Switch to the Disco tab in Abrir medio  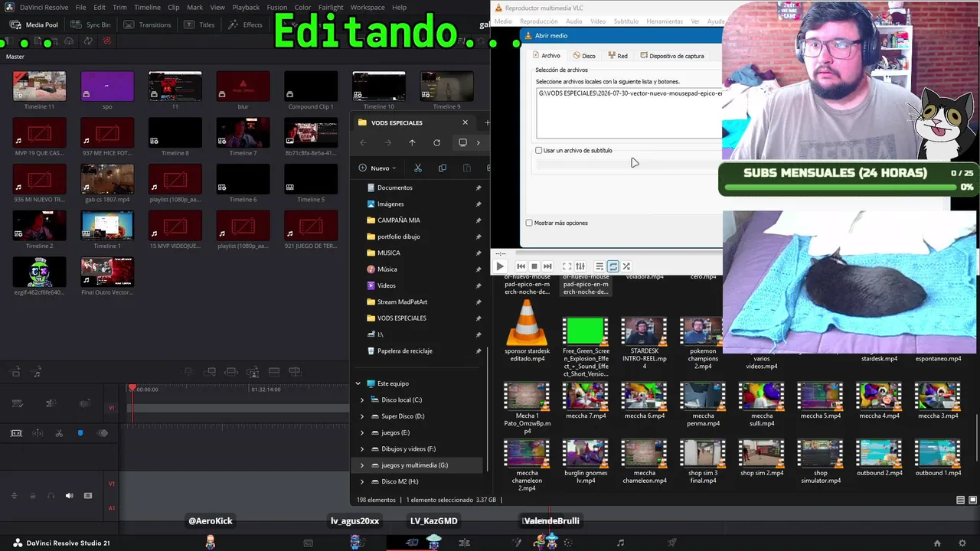pyautogui.click(x=583, y=56)
